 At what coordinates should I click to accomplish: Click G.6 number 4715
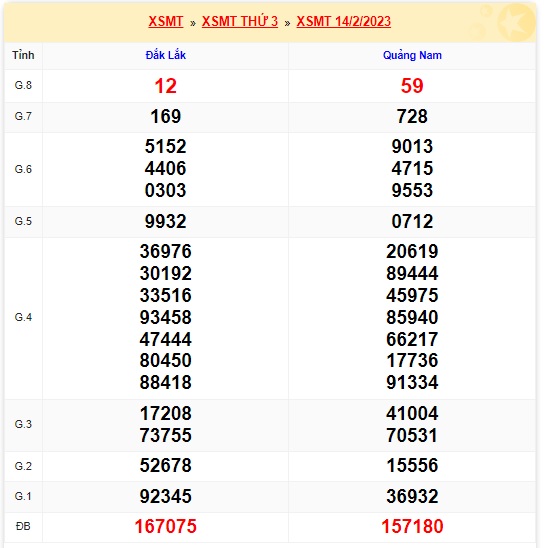pos(412,168)
